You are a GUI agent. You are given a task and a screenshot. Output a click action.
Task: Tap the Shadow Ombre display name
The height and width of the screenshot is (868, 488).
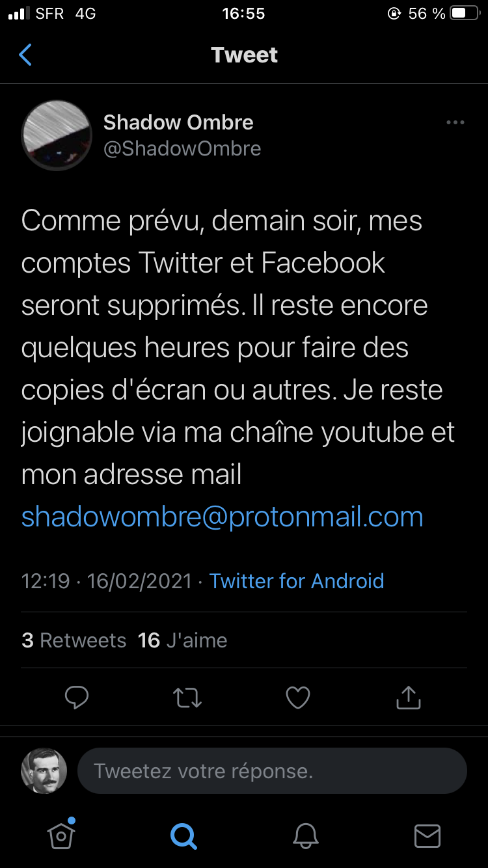[178, 122]
